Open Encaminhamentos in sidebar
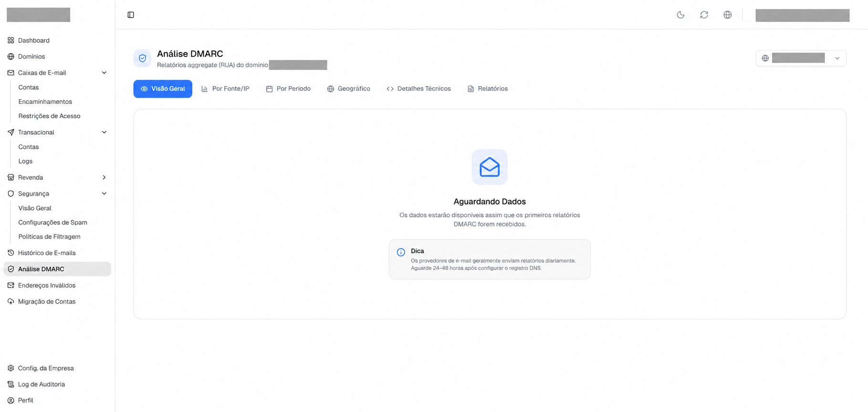This screenshot has width=868, height=412. coord(45,102)
